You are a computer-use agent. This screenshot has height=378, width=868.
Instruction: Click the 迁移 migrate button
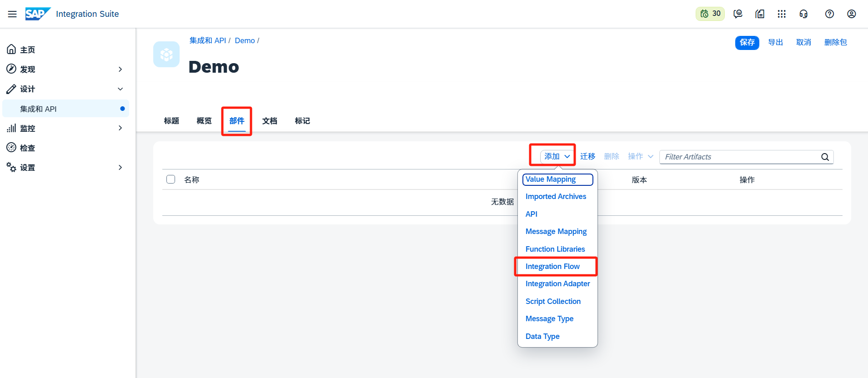pos(588,156)
